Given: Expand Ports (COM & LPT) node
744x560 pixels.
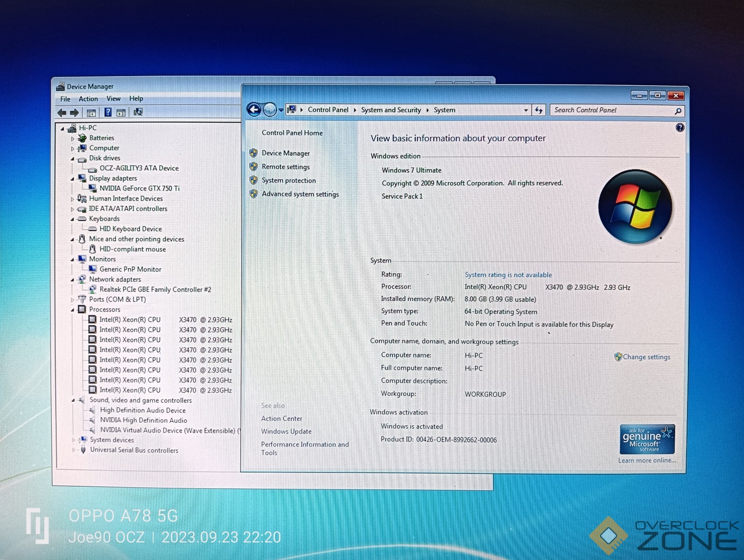Looking at the screenshot, I should pyautogui.click(x=72, y=300).
